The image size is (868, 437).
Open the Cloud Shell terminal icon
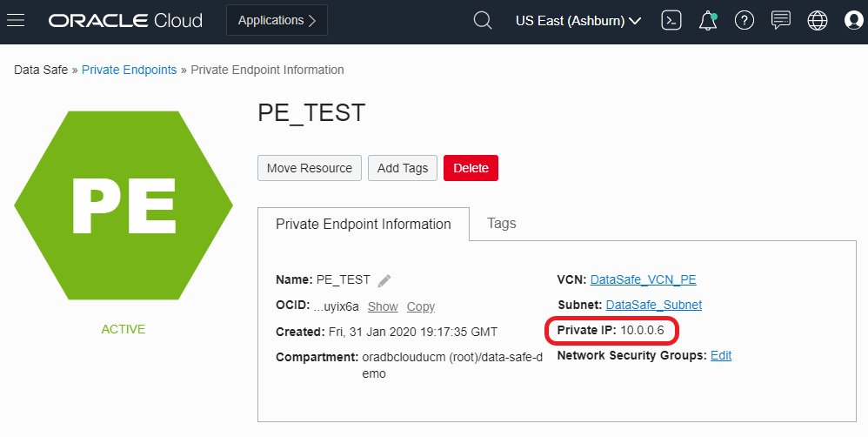(671, 20)
